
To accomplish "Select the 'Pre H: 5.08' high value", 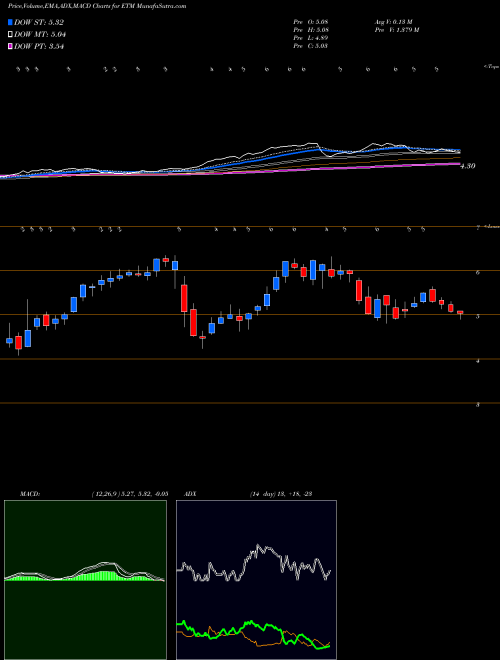I will 311,30.
